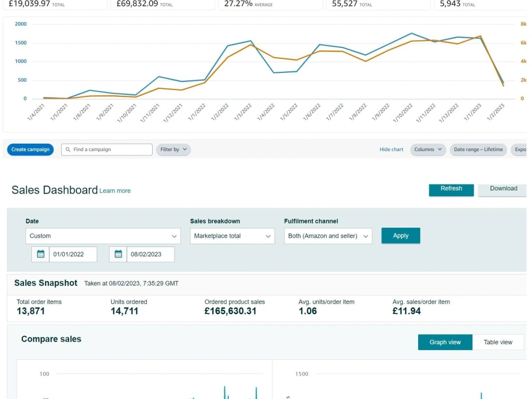Click the Avg. units/order item value 1.06

(307, 311)
